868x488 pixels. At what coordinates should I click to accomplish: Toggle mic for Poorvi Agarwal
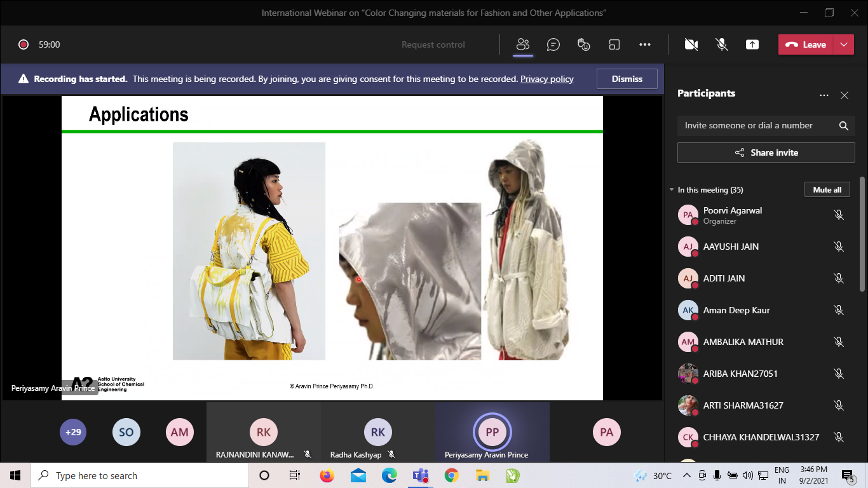839,215
